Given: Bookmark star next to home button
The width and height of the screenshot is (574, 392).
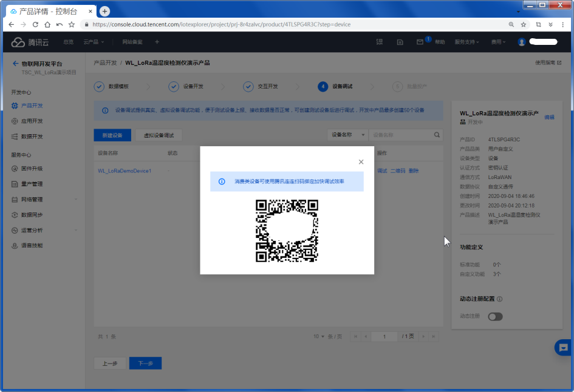Looking at the screenshot, I should pyautogui.click(x=72, y=24).
